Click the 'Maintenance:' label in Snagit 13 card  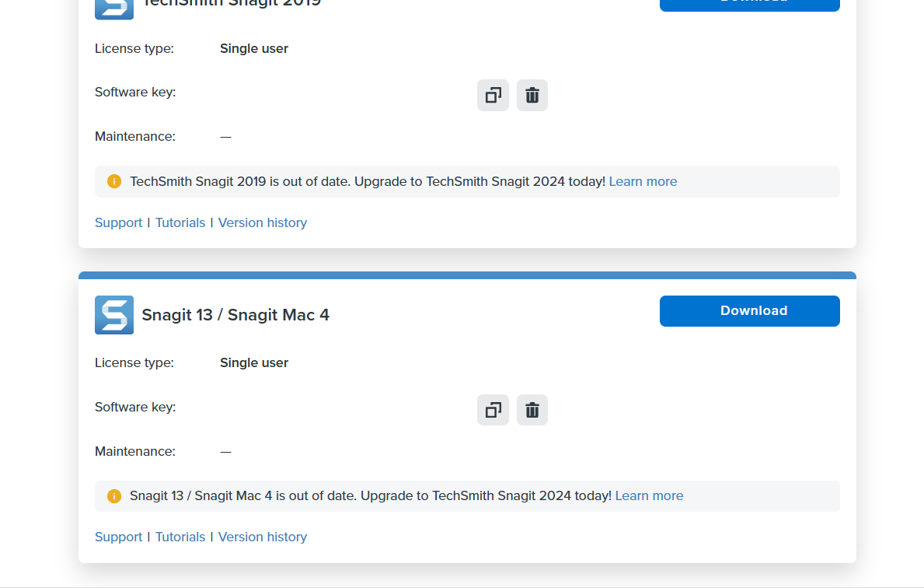click(135, 452)
